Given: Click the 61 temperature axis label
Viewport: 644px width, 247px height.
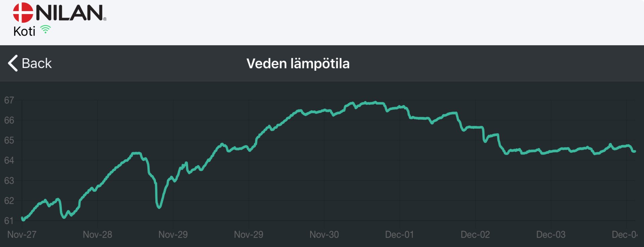Looking at the screenshot, I should coord(9,221).
